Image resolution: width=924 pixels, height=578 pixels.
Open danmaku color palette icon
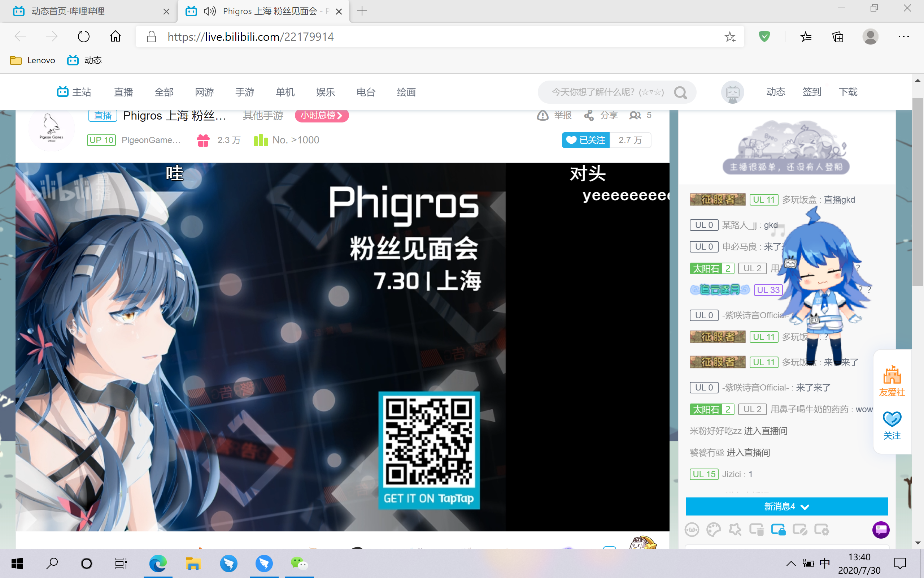click(713, 530)
